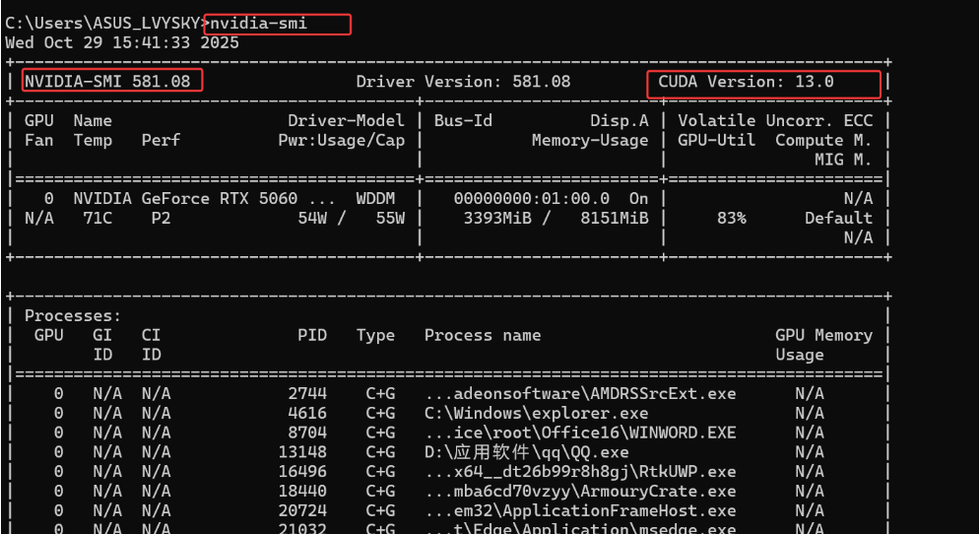This screenshot has width=980, height=534.
Task: Click the Driver Version 581.08 text
Action: click(x=463, y=81)
